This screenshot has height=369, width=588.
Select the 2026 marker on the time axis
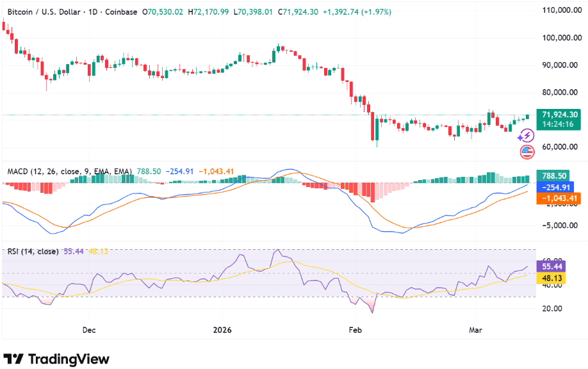pyautogui.click(x=222, y=330)
